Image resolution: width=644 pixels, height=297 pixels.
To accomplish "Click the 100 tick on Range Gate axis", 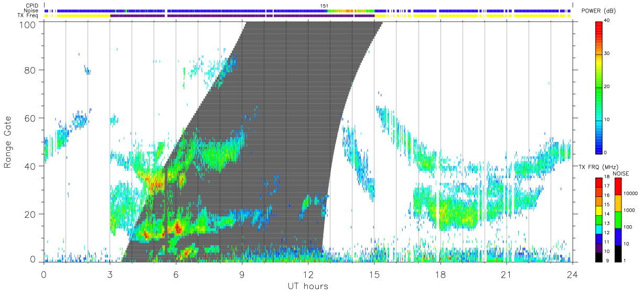I will coord(28,24).
